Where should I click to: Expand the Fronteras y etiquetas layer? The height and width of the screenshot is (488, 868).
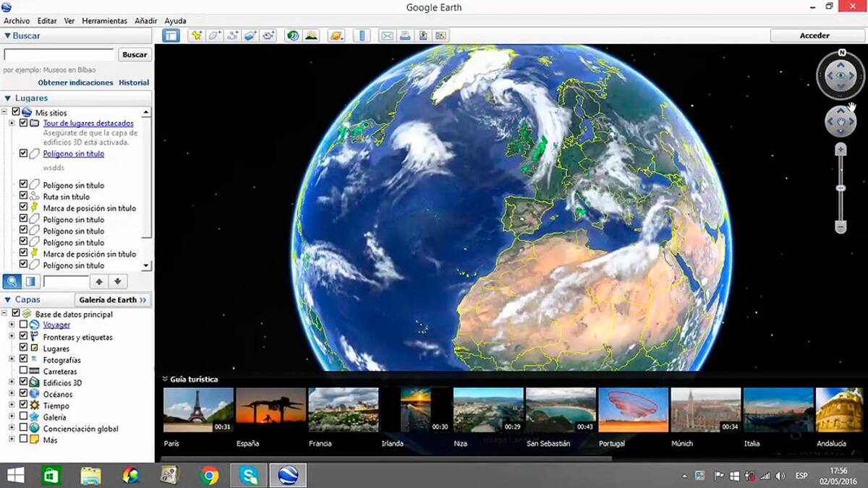coord(12,337)
